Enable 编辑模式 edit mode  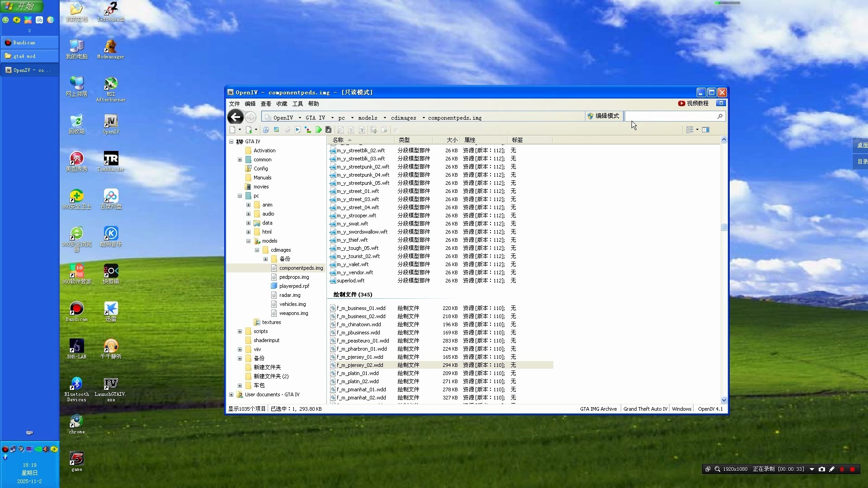pyautogui.click(x=603, y=116)
